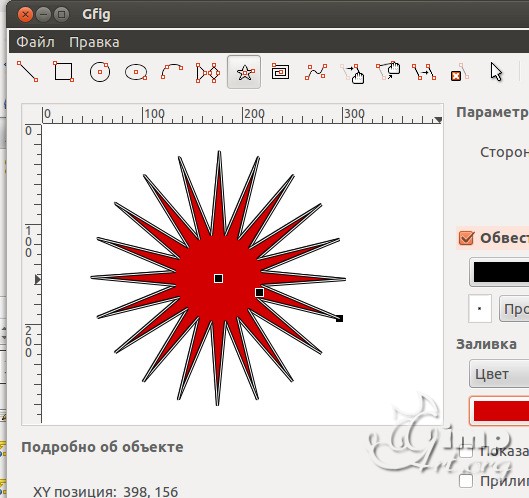The width and height of the screenshot is (529, 498).
Task: Select the Line creation tool
Action: [x=27, y=72]
